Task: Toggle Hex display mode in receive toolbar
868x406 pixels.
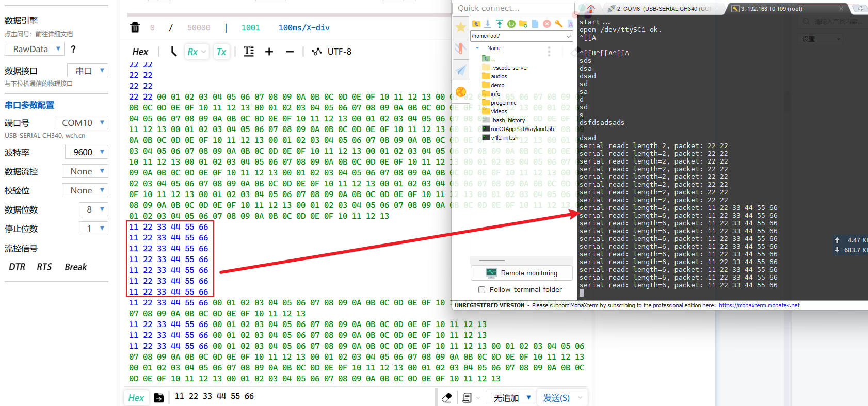Action: [140, 52]
